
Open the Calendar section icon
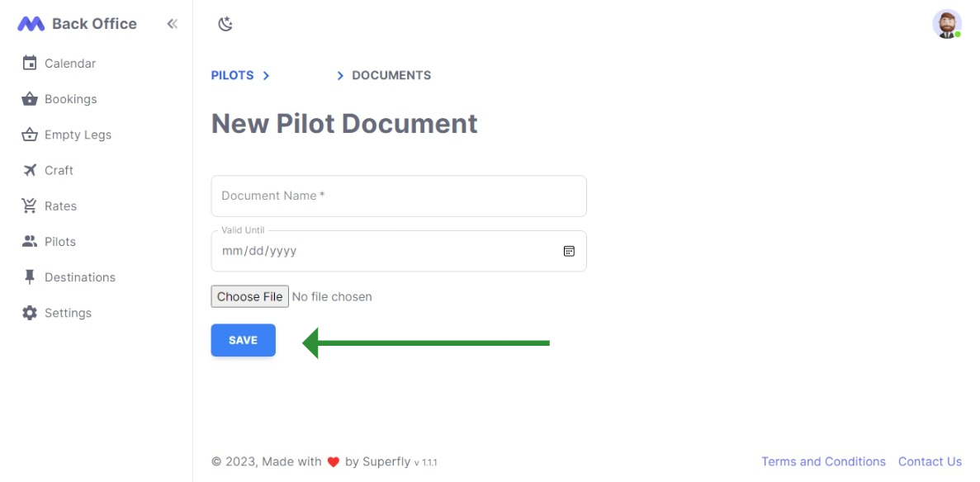[x=28, y=63]
